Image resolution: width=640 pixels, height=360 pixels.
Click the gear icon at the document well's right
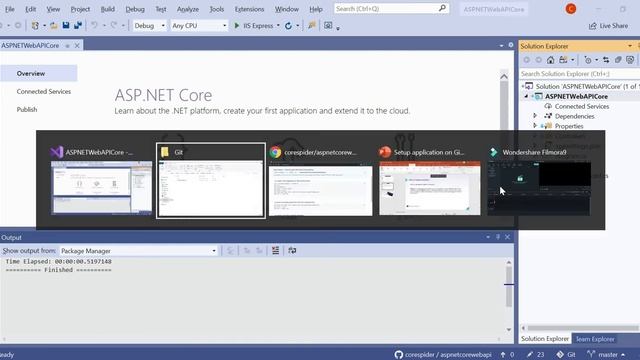[511, 45]
